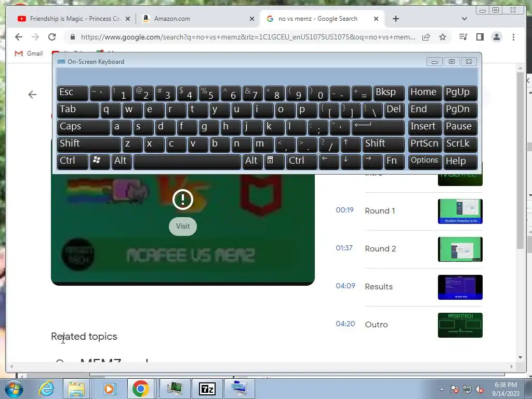Open the Gmail bookmark
Screen dimensions: 532x399
(29, 54)
